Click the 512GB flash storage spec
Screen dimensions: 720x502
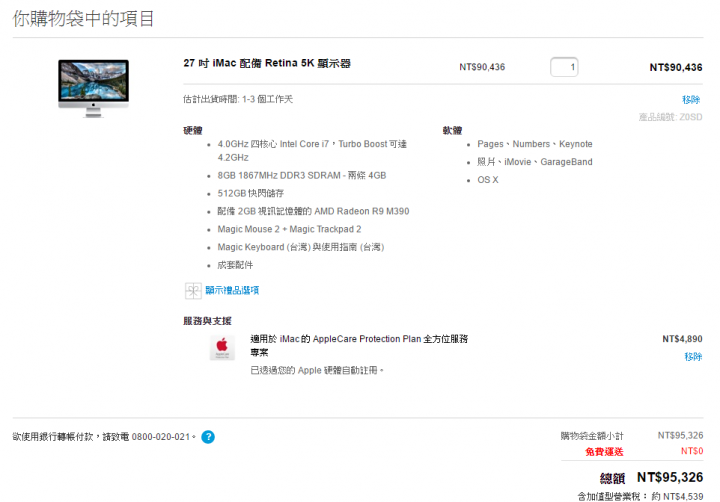251,193
